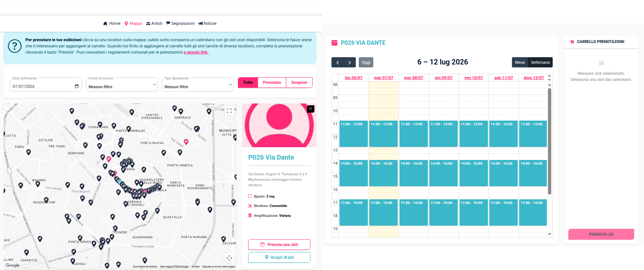Filter slots by Sospese
The image size is (644, 270).
299,82
